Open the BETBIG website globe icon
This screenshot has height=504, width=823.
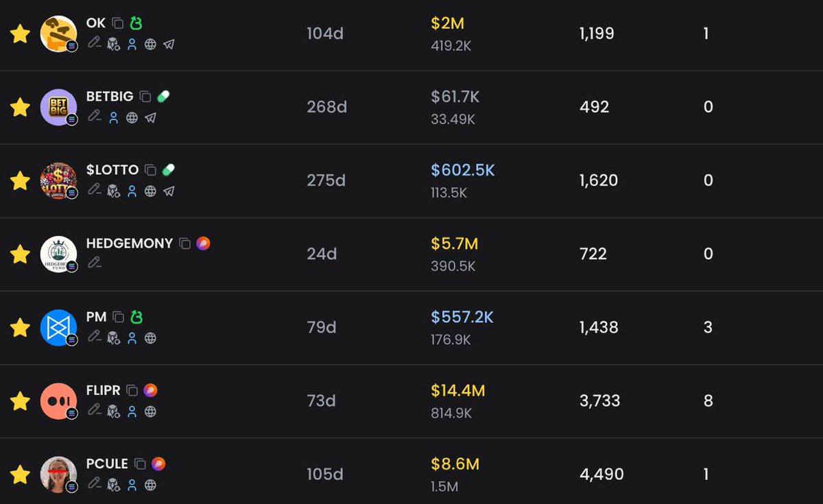pos(132,118)
